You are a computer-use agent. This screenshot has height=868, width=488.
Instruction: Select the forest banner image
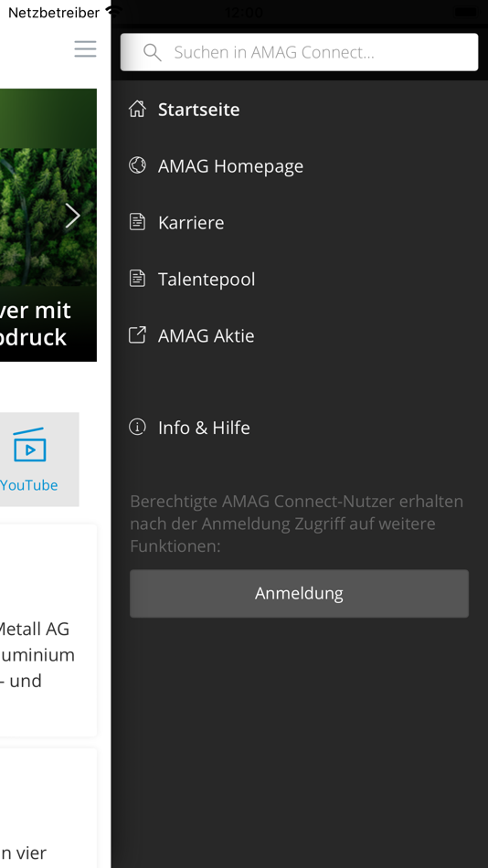(48, 225)
